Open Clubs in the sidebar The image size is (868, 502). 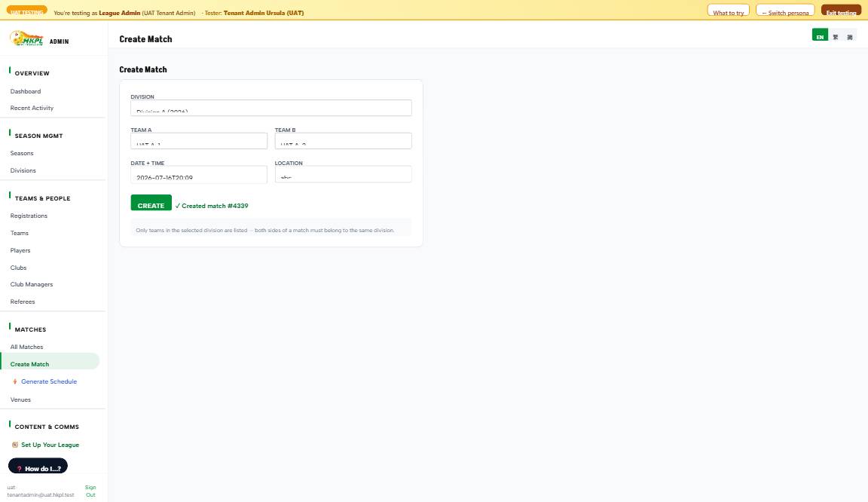(x=18, y=268)
